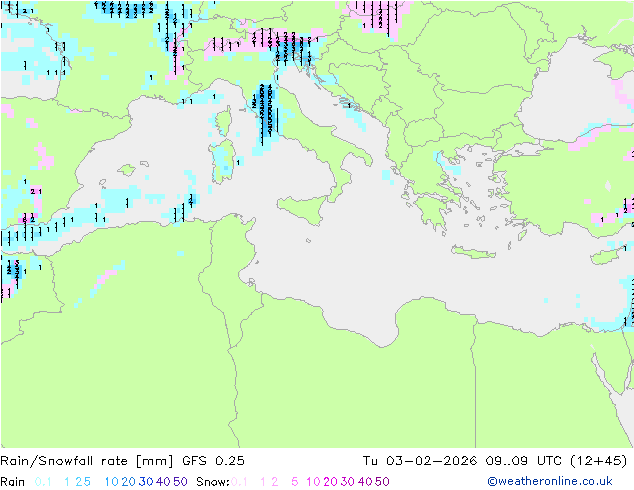Screen dimensions: 634x490
Task: Pick the Snow 10 legend value
Action: pos(313,482)
